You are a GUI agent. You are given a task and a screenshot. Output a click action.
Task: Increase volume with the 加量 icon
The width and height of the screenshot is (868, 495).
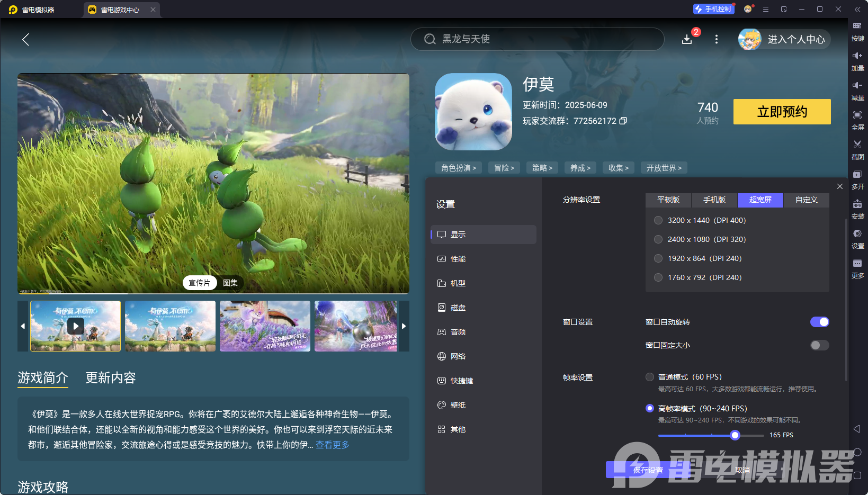pyautogui.click(x=858, y=61)
